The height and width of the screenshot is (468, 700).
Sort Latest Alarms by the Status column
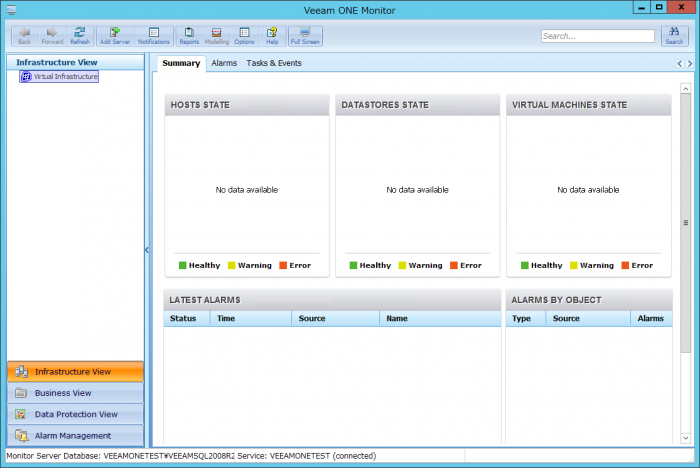tap(187, 318)
